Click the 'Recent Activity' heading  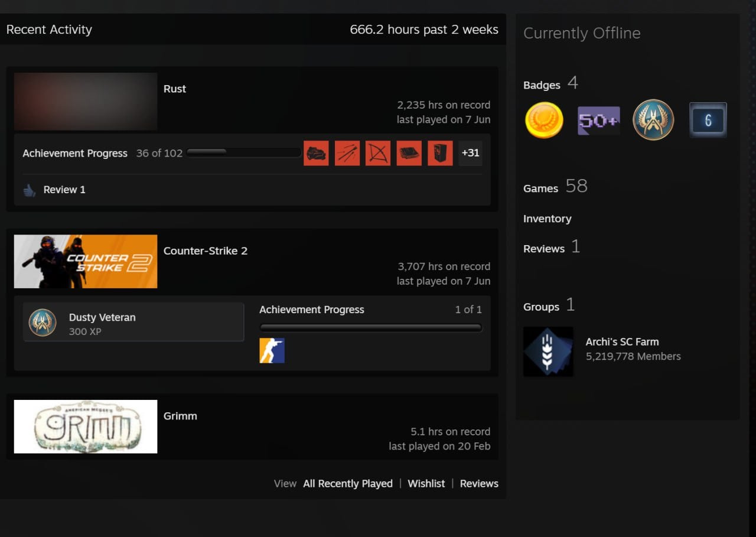(x=49, y=30)
